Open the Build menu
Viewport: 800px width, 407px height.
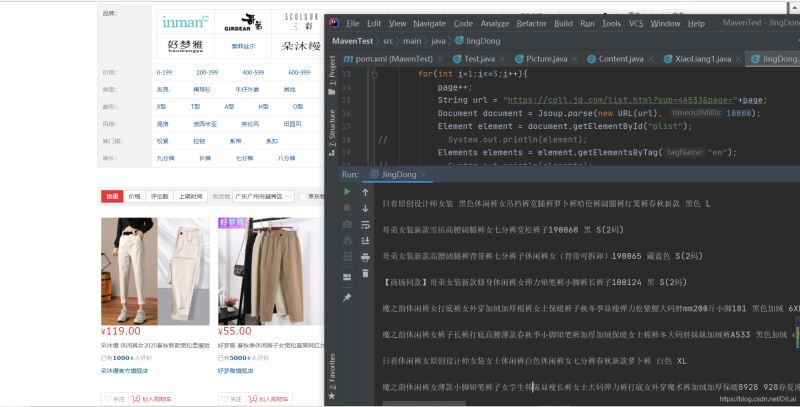tap(563, 23)
